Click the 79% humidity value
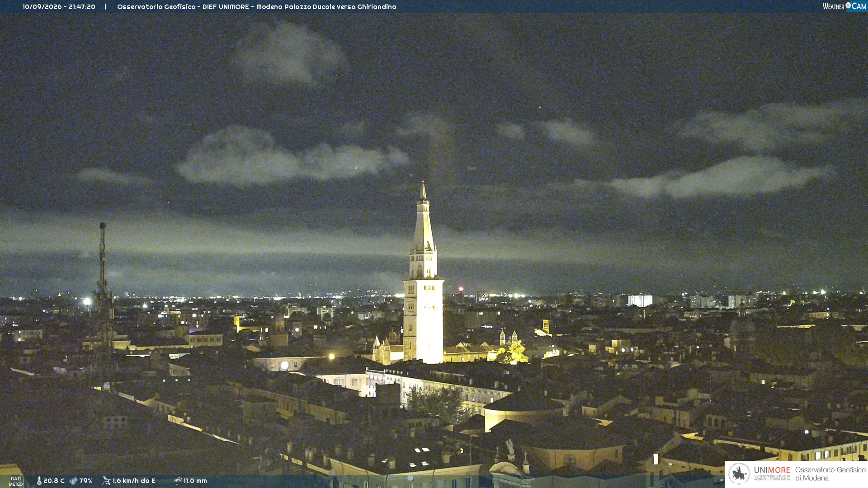868x488 pixels. coord(86,481)
